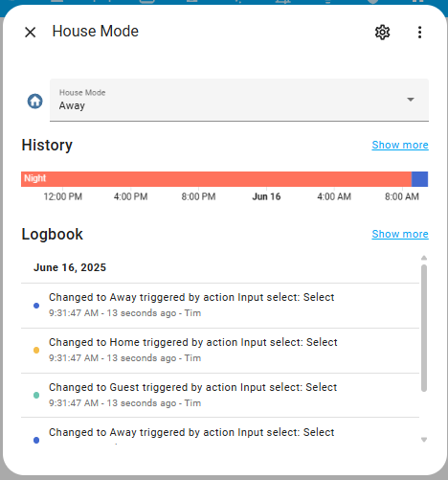
Task: Click the red Night segment in history bar
Action: coord(216,179)
